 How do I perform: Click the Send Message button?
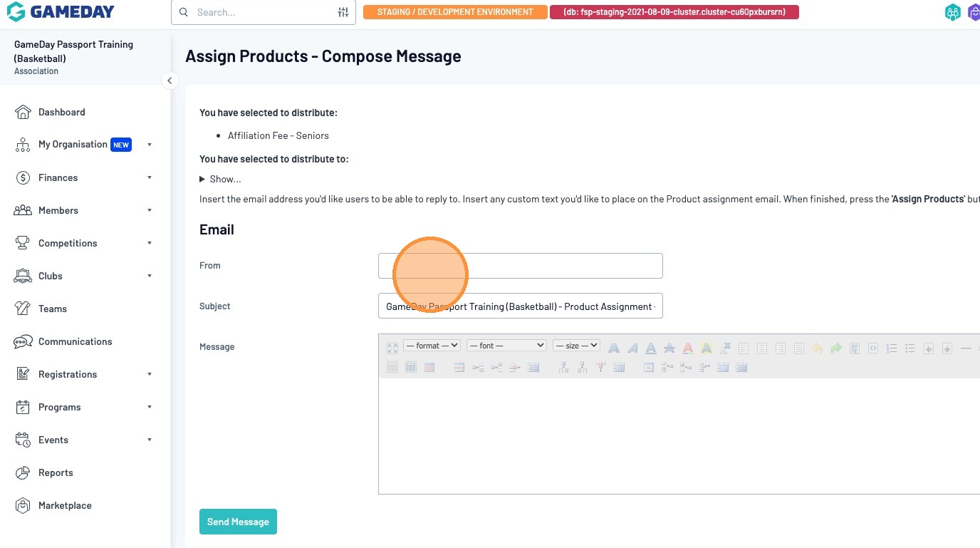[x=238, y=522]
